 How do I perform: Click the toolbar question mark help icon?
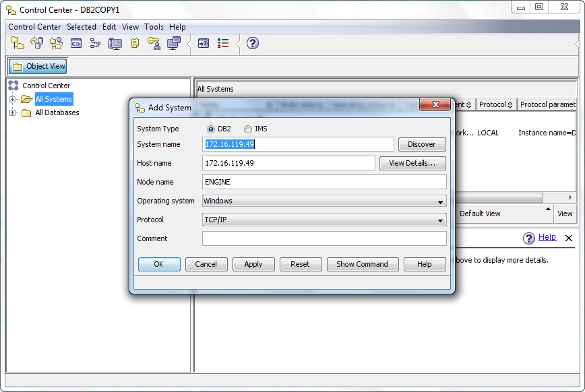click(253, 43)
